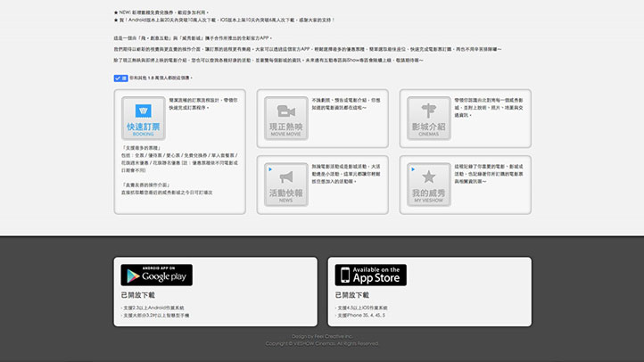Click the 「直覺友善的操作介面」 heading in booking card
This screenshot has width=644, height=362.
coord(148,182)
